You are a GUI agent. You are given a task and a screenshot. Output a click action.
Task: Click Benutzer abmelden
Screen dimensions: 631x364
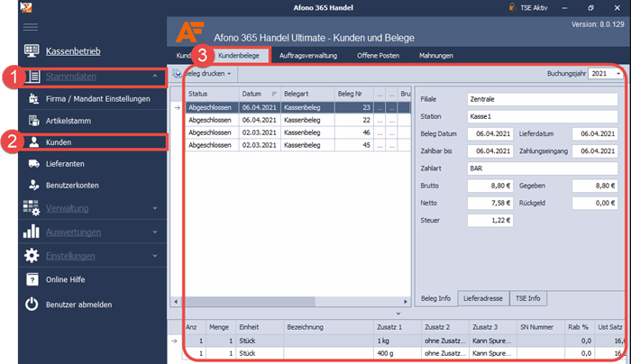pyautogui.click(x=79, y=305)
